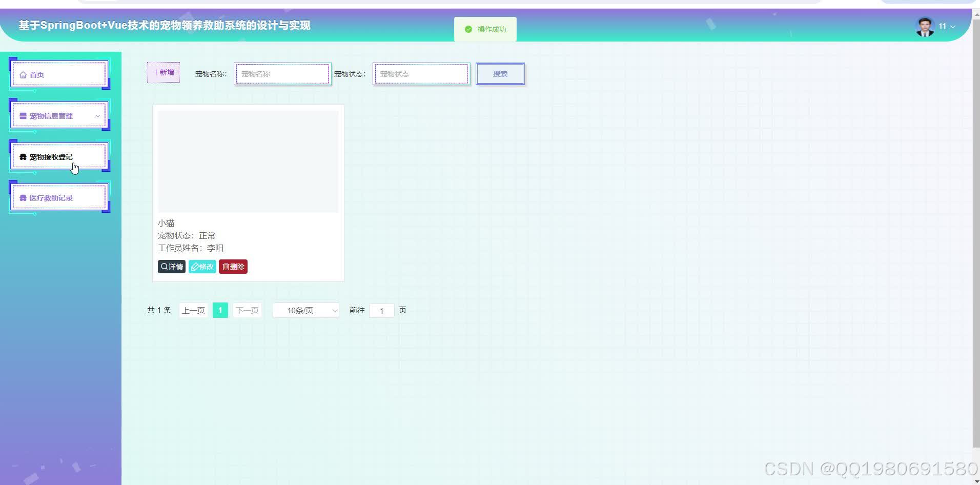Select 医疗救助记录 in the sidebar menu
The image size is (980, 485).
coord(53,197)
